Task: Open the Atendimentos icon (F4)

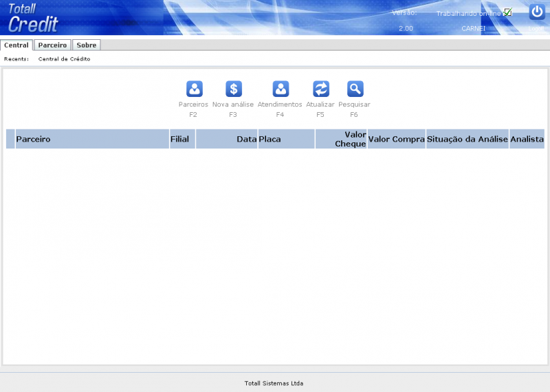Action: [280, 89]
